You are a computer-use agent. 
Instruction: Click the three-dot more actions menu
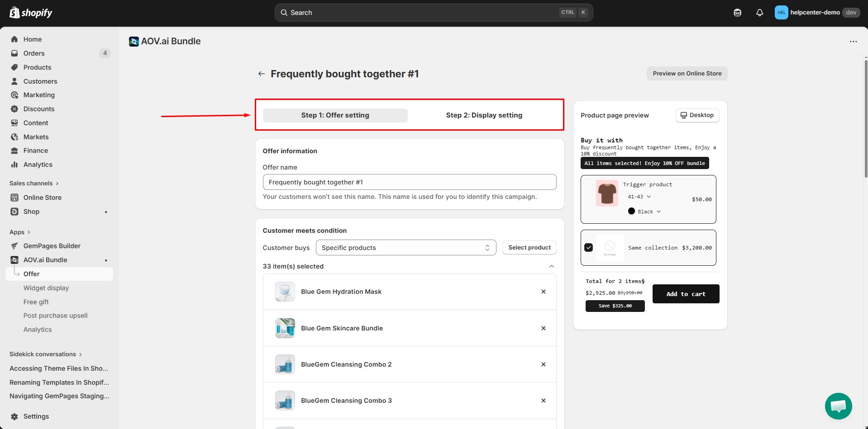click(x=853, y=42)
